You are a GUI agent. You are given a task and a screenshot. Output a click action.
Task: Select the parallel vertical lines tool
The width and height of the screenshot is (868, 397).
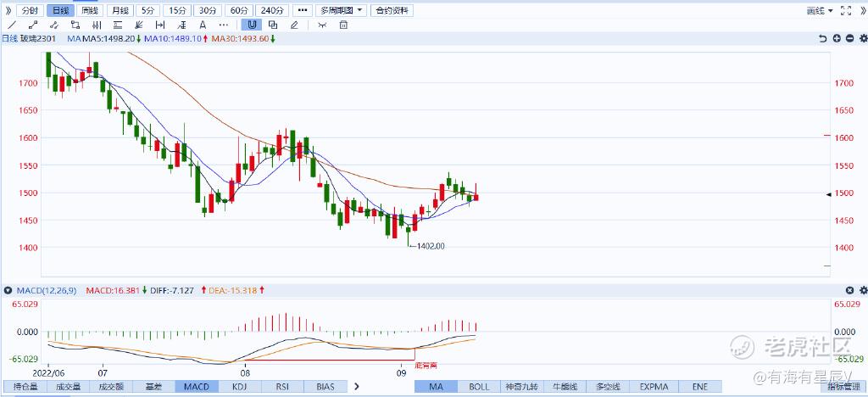pos(97,25)
